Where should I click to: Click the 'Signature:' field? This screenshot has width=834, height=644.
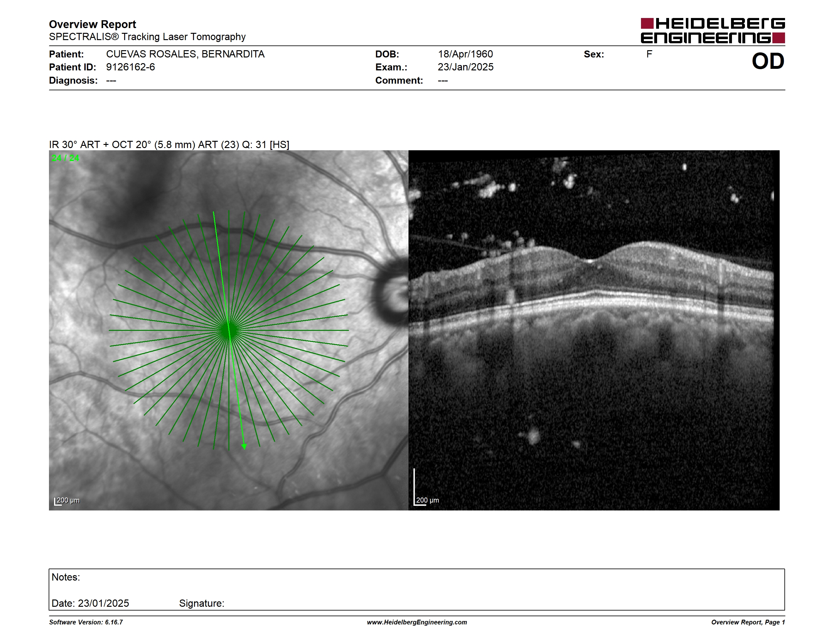click(x=202, y=603)
